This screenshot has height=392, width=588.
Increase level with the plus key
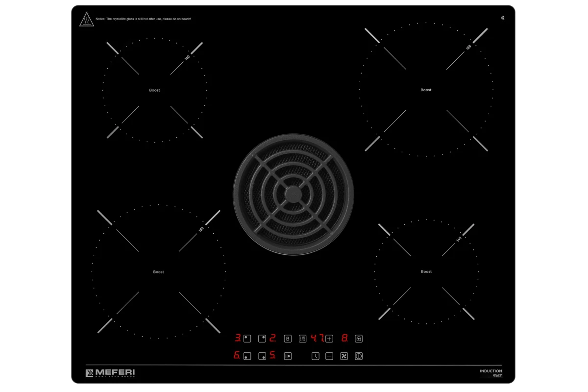point(329,339)
